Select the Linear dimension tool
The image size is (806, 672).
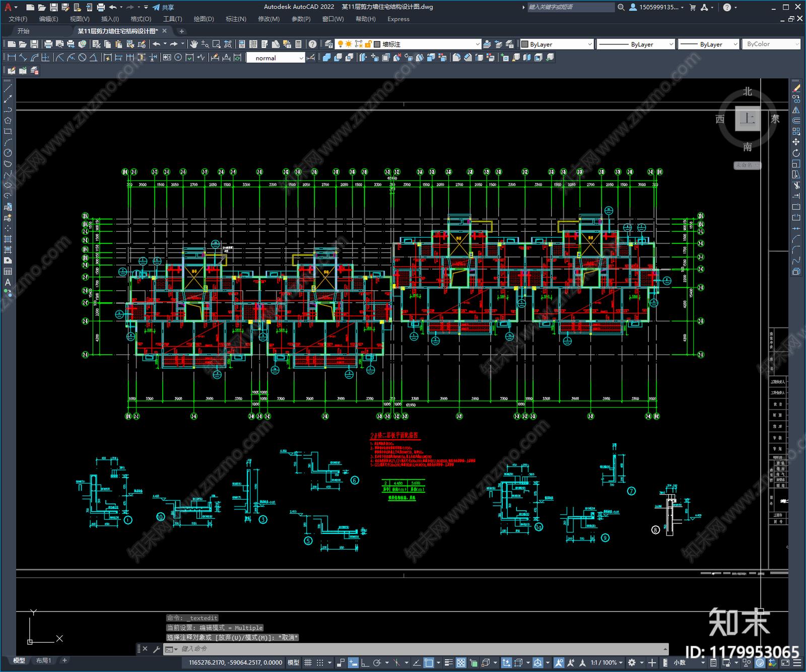(12, 57)
